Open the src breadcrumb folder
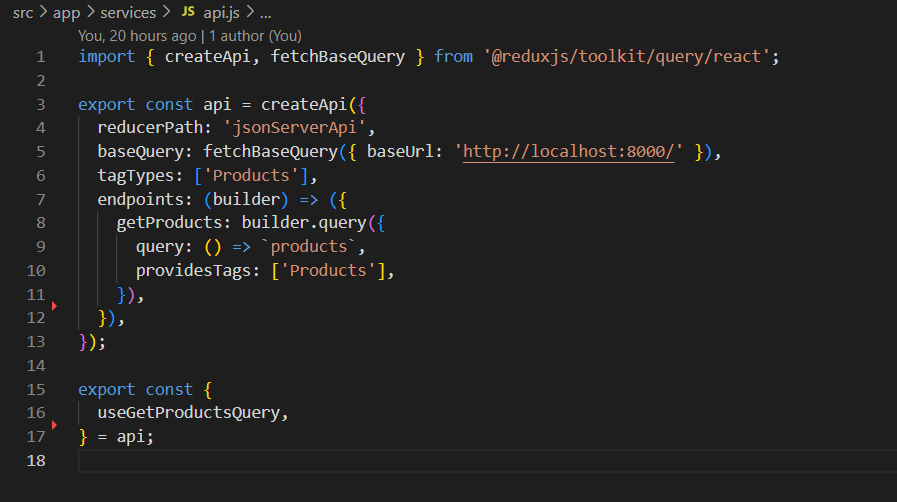This screenshot has height=502, width=897. [23, 13]
